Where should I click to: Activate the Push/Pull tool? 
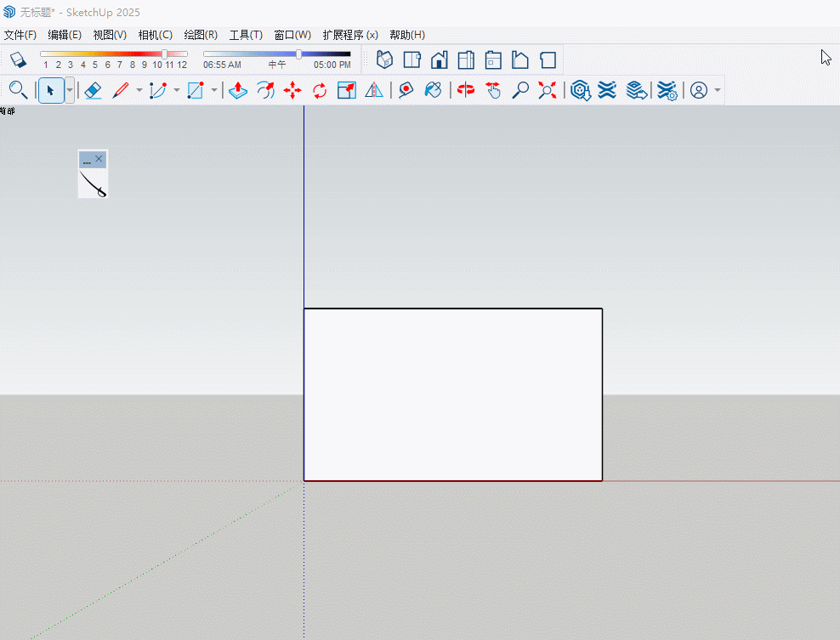[x=238, y=90]
